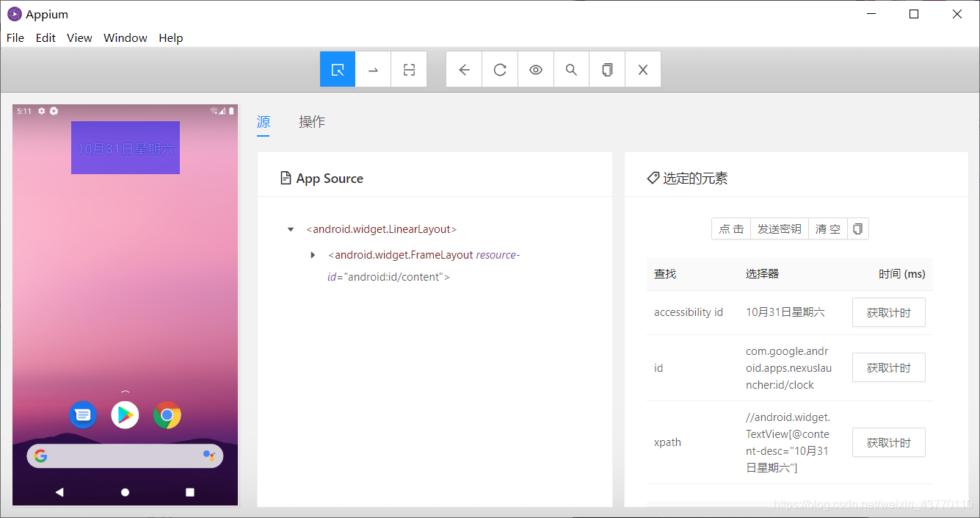
Task: Click the 查找 column header
Action: [665, 273]
